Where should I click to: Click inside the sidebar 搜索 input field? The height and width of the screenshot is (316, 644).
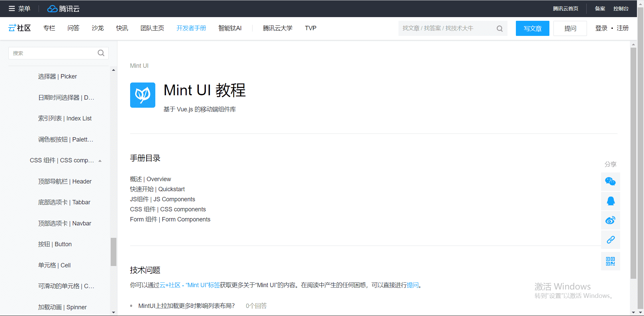pyautogui.click(x=50, y=53)
